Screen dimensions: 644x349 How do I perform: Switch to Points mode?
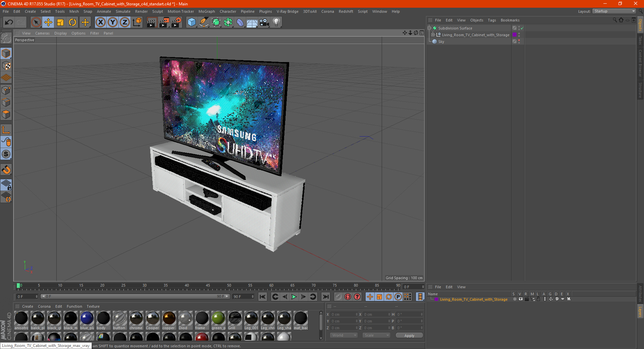click(6, 90)
